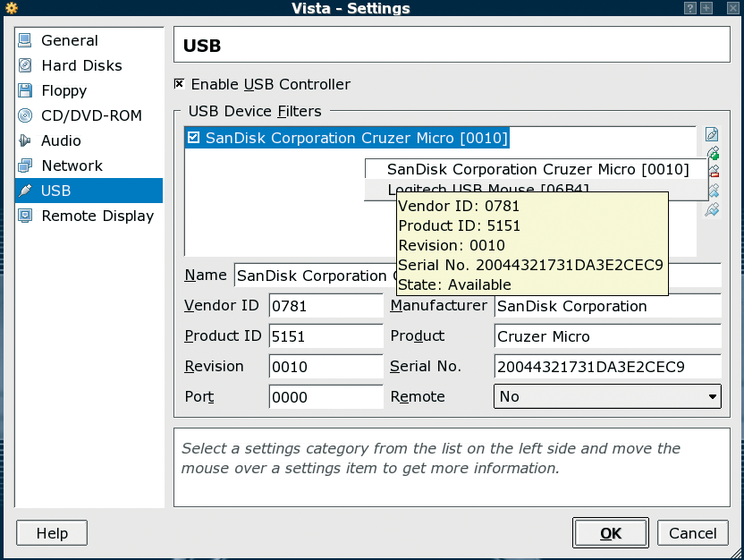
Task: Click the Vendor ID field with 0781
Action: pyautogui.click(x=326, y=306)
